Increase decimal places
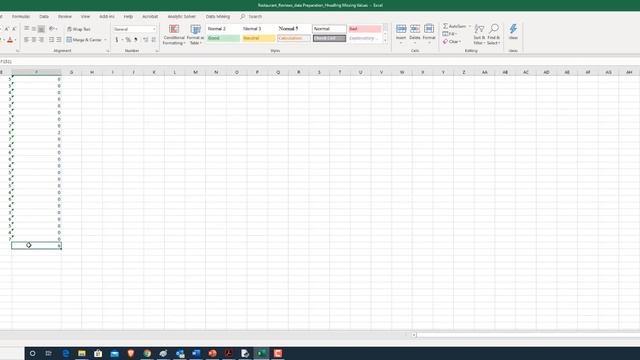This screenshot has width=640, height=360. [x=145, y=40]
